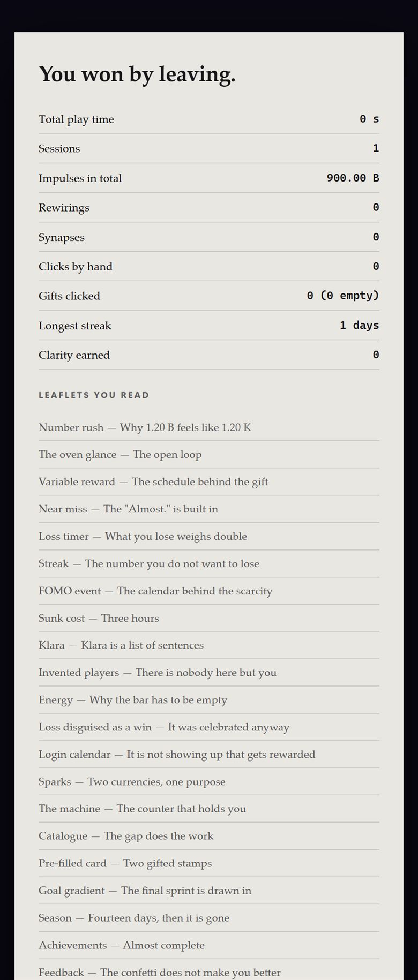This screenshot has height=980, width=418.
Task: Open The machine leaflet
Action: point(209,809)
